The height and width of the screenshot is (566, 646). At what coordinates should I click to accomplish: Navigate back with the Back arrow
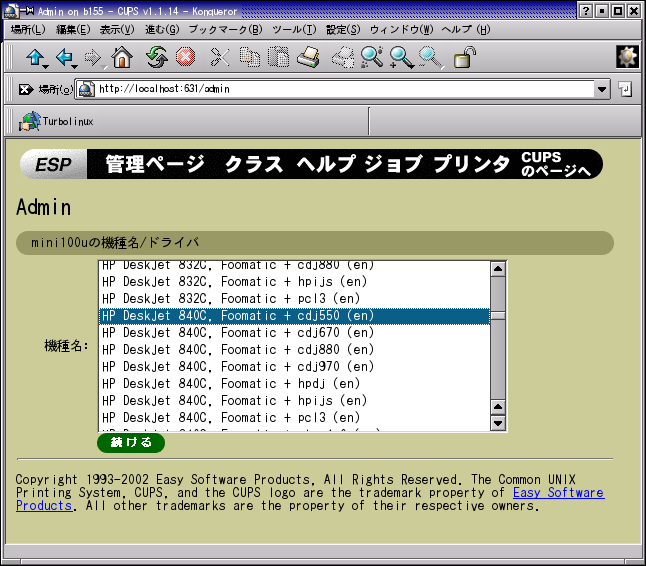click(x=64, y=57)
